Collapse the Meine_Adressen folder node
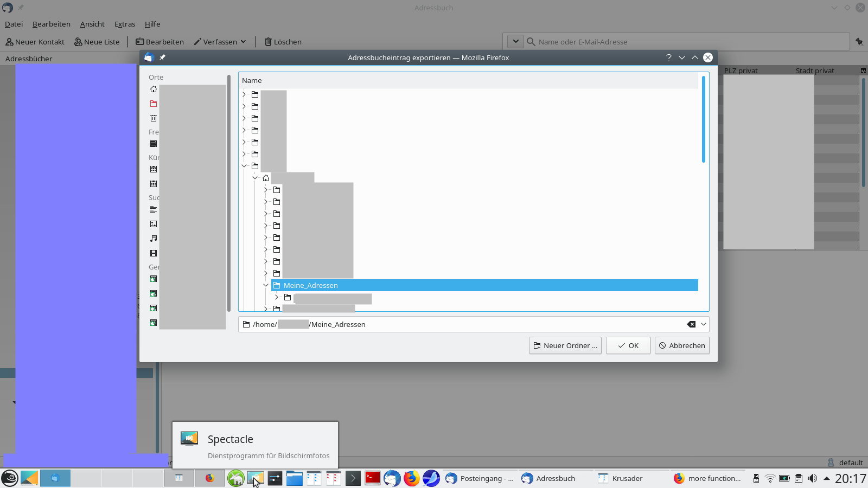 266,285
